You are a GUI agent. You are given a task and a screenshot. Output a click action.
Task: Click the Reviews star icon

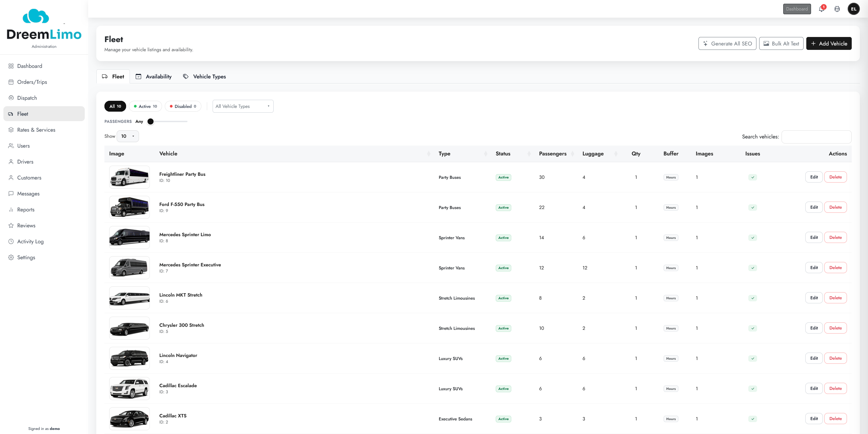11,225
